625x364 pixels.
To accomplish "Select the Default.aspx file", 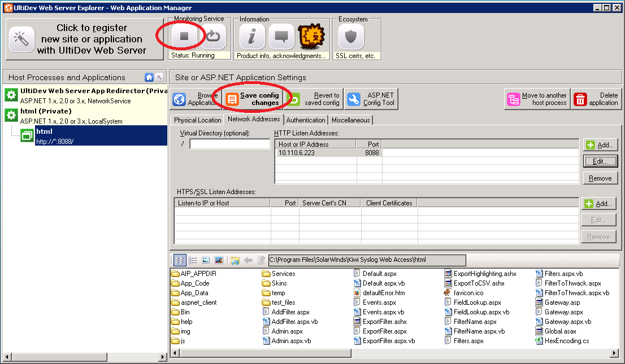I will point(375,274).
